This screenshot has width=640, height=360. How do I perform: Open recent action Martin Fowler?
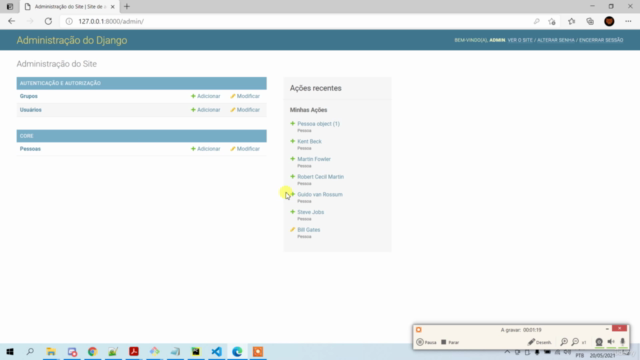pos(314,159)
